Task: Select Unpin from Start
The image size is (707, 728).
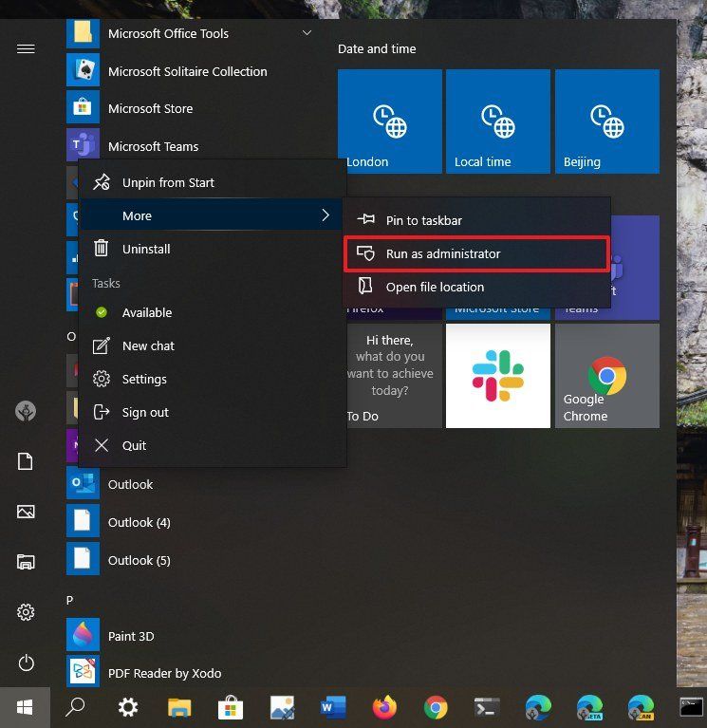Action: (x=214, y=182)
